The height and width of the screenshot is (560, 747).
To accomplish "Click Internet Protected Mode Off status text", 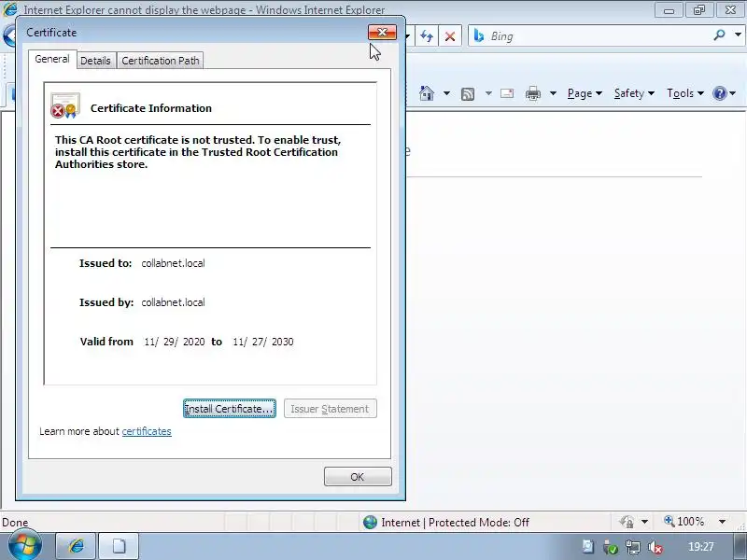I will [455, 523].
